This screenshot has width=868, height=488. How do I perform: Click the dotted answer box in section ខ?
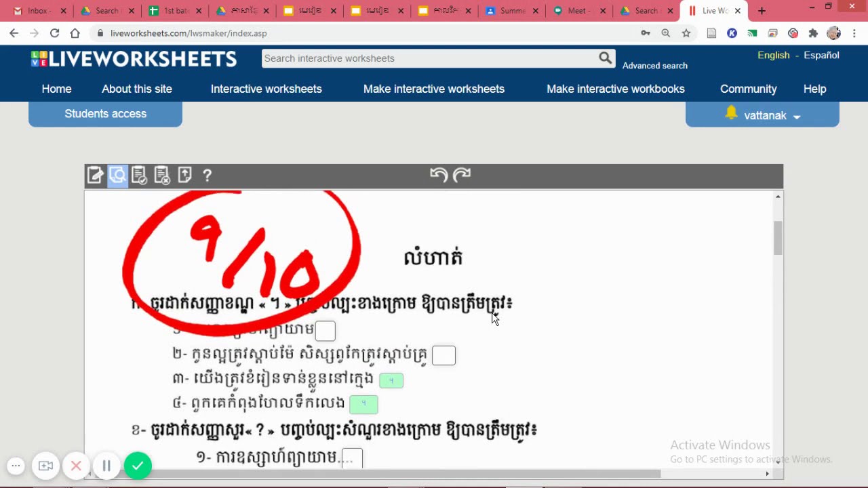coord(352,458)
